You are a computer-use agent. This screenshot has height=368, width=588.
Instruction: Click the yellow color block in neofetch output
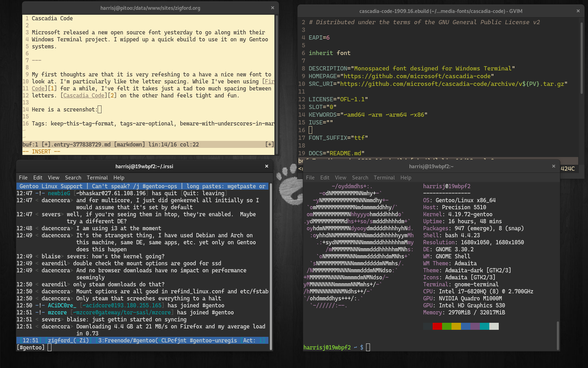[456, 326]
